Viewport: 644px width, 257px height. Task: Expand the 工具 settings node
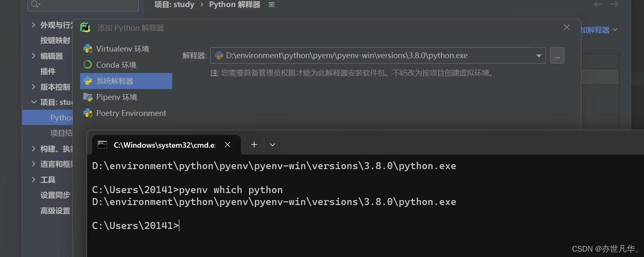point(33,180)
